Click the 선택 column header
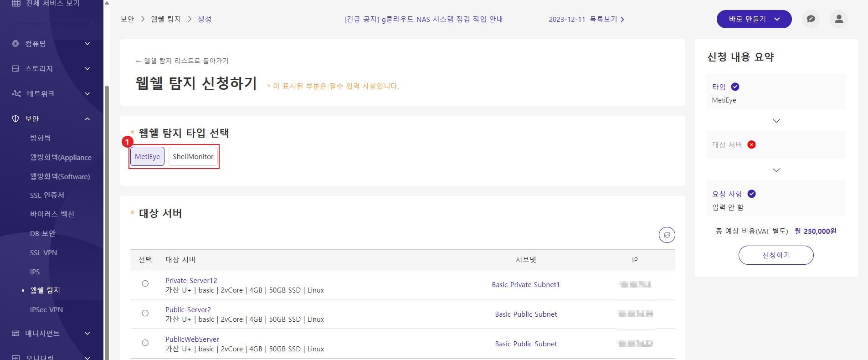 tap(145, 260)
